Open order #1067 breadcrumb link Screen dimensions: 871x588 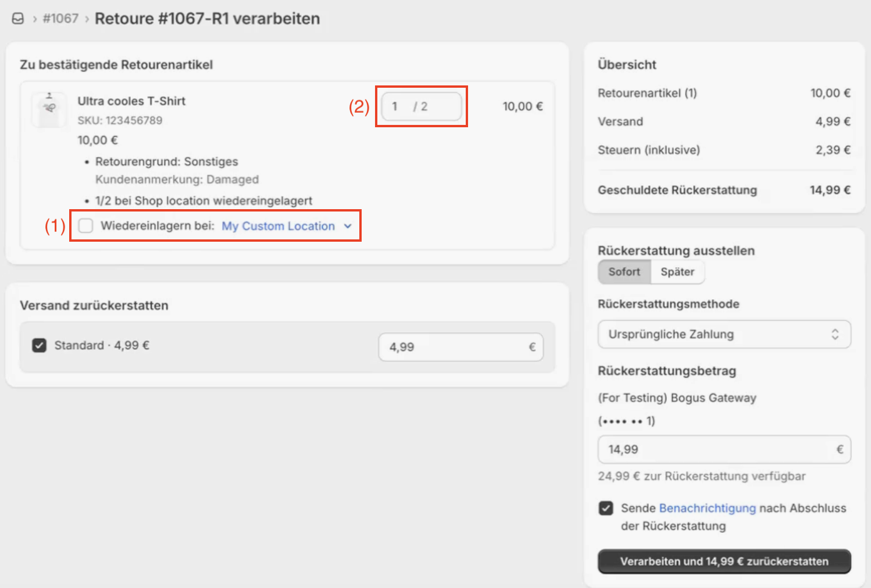60,19
